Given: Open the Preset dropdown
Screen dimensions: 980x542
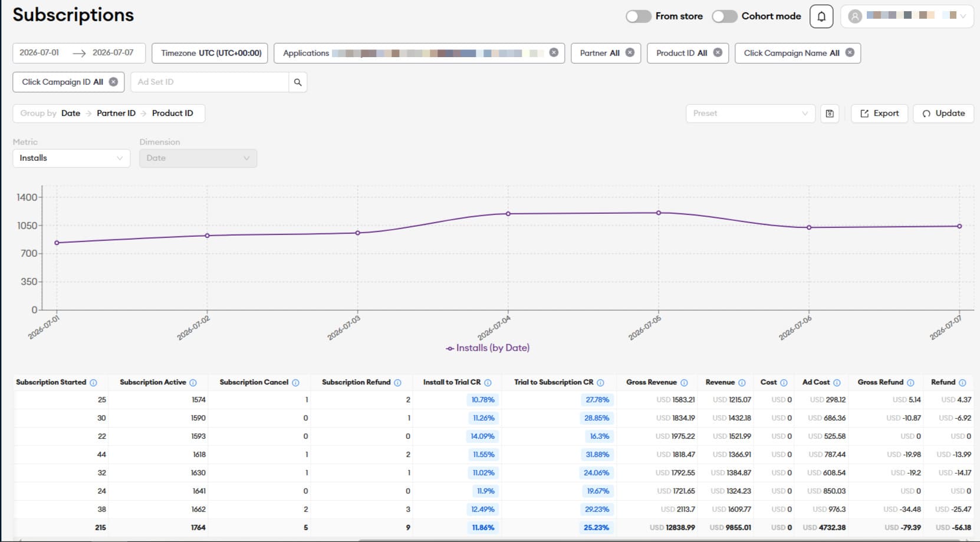Looking at the screenshot, I should click(x=750, y=113).
